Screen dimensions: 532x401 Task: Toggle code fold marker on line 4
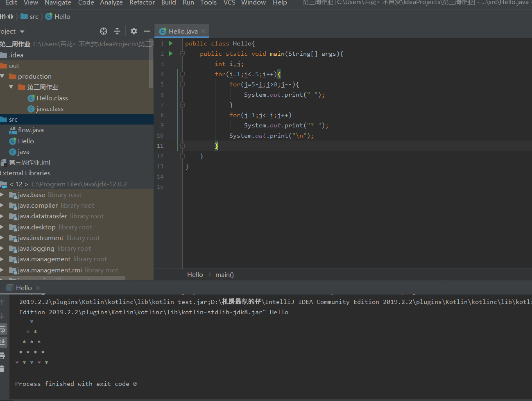(182, 74)
